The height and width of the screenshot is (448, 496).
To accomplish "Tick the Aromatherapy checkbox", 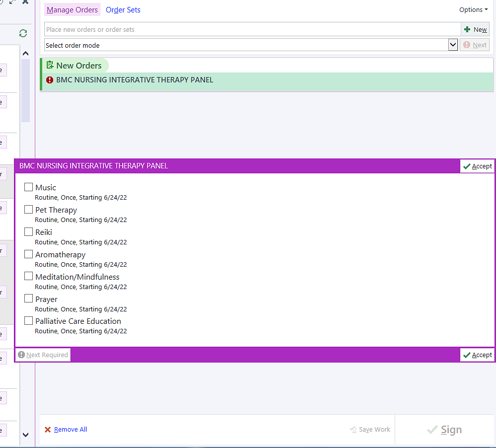I will [x=29, y=254].
